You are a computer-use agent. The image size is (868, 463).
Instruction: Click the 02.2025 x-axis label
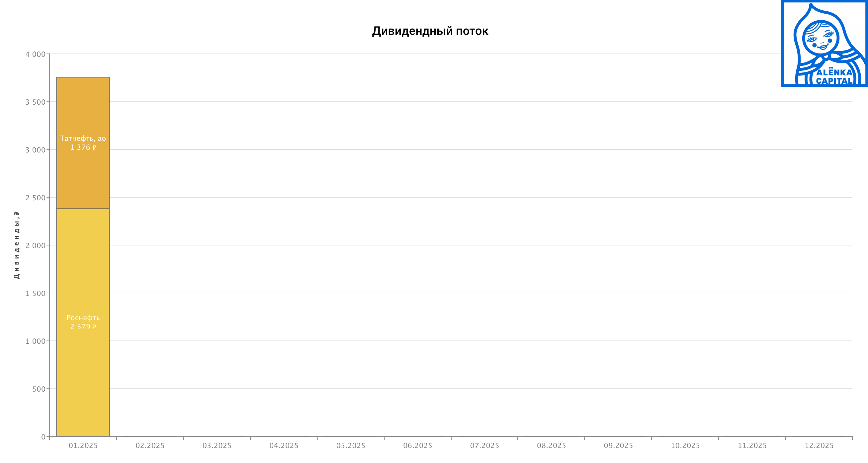(150, 445)
